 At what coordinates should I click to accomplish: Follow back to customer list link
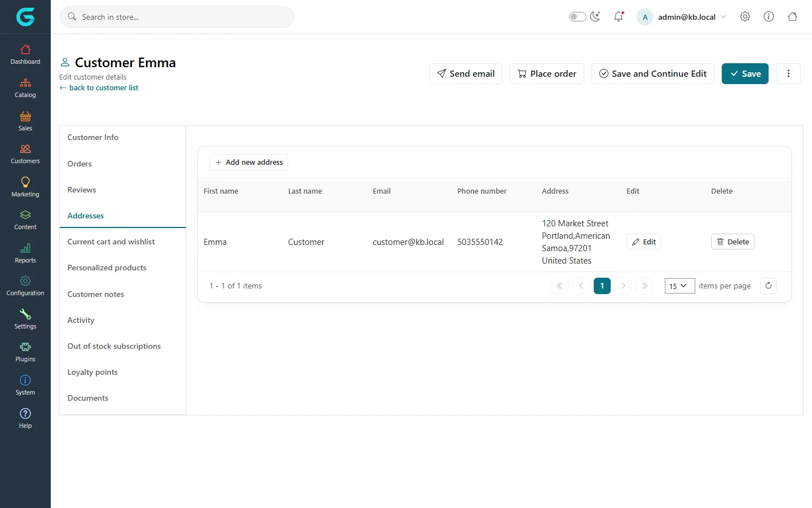99,87
